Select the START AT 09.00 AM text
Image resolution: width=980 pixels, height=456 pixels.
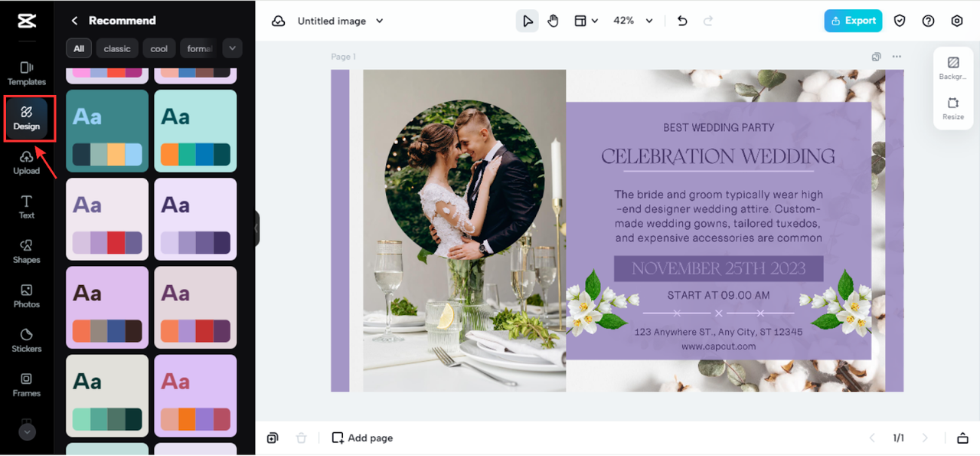click(718, 295)
